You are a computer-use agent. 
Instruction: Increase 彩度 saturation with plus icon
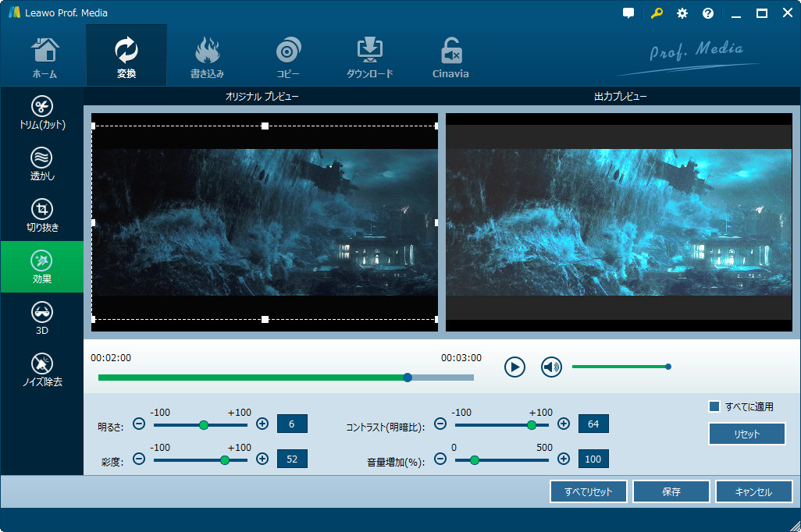262,459
